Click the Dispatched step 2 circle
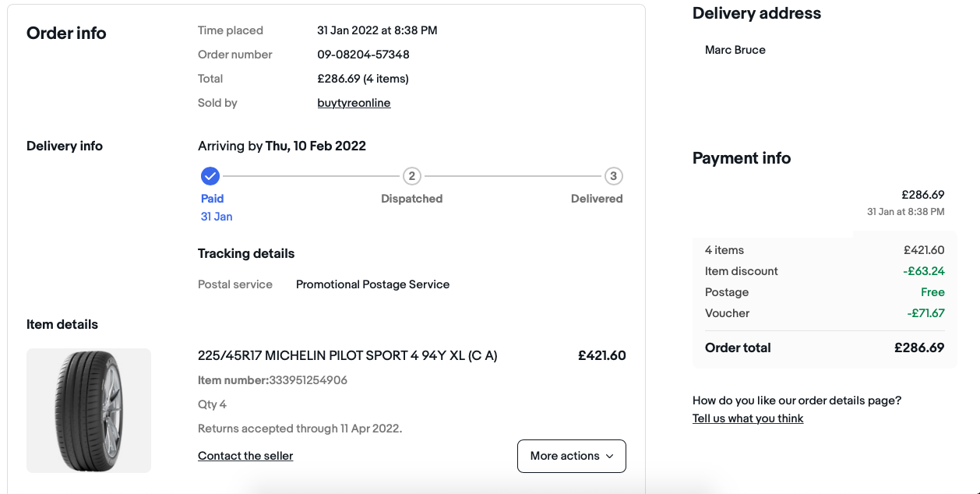Screen dimensions: 980x494 411,176
